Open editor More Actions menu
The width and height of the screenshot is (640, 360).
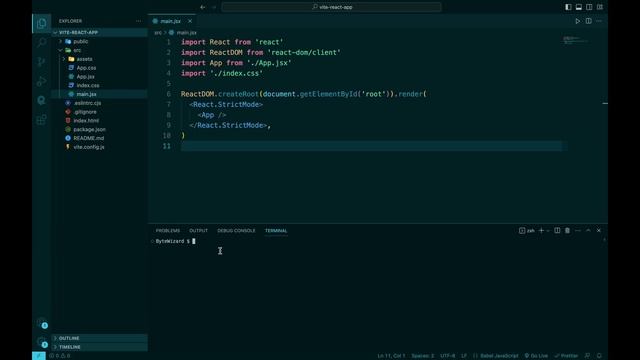tap(599, 21)
